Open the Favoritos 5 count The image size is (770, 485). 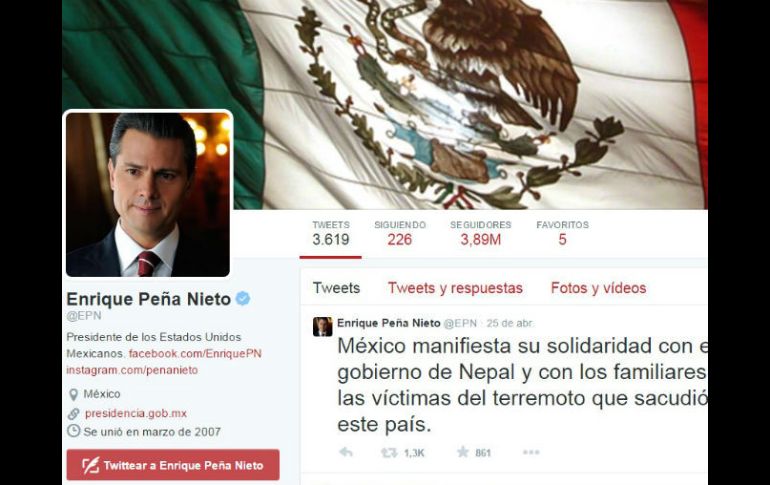[562, 233]
